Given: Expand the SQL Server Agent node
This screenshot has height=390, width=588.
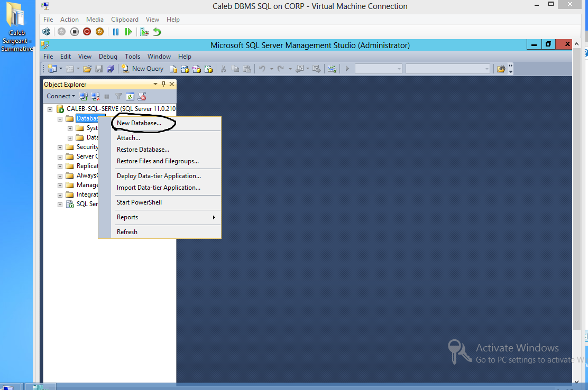Looking at the screenshot, I should point(60,205).
